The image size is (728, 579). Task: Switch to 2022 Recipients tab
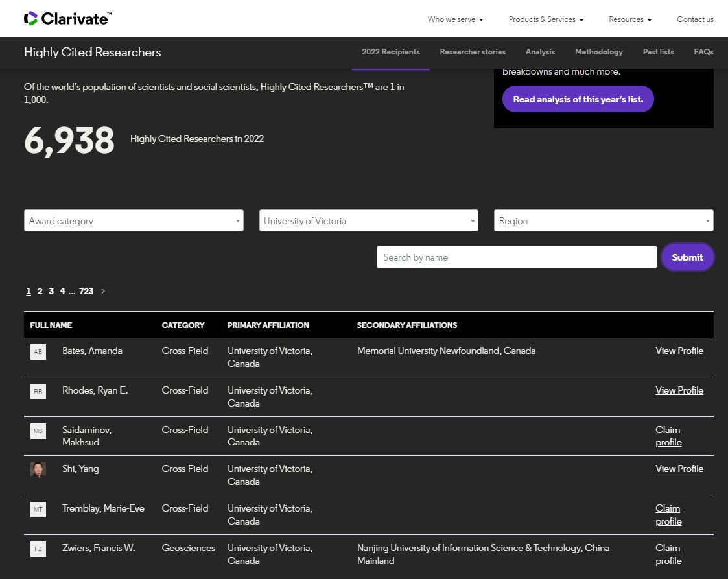[391, 52]
